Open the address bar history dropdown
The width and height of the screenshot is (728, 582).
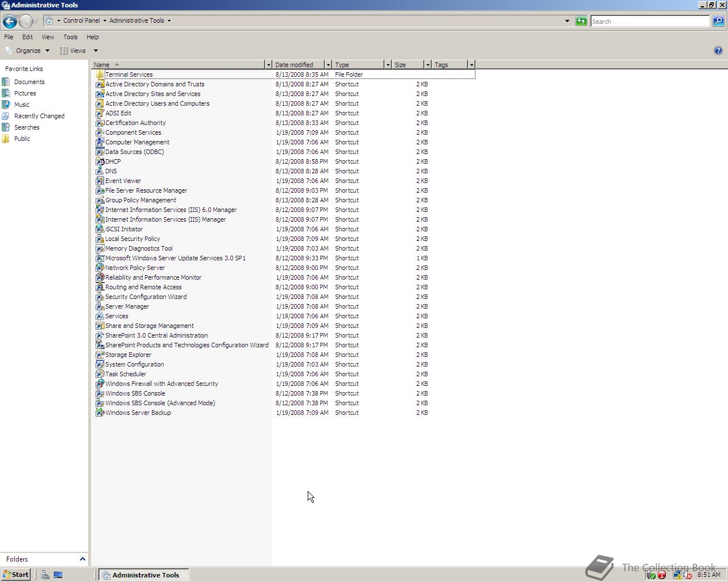(x=567, y=21)
